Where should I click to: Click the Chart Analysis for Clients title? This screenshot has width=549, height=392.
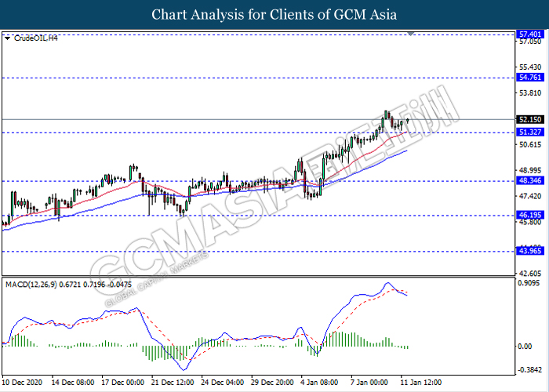tap(274, 15)
